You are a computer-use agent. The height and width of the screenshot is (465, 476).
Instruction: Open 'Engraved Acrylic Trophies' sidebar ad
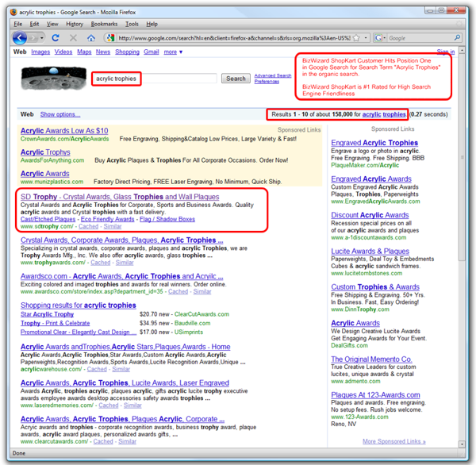pos(374,143)
